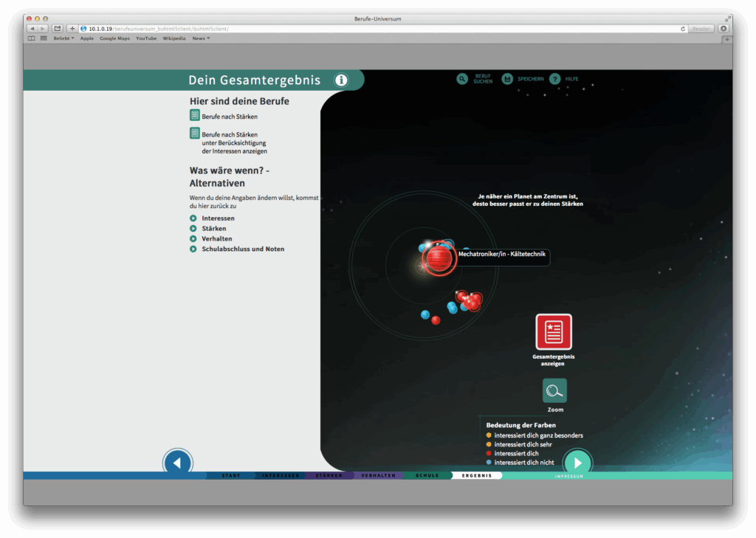Select the large red Mechatroniker/in planet
Image resolution: width=756 pixels, height=538 pixels.
point(439,258)
